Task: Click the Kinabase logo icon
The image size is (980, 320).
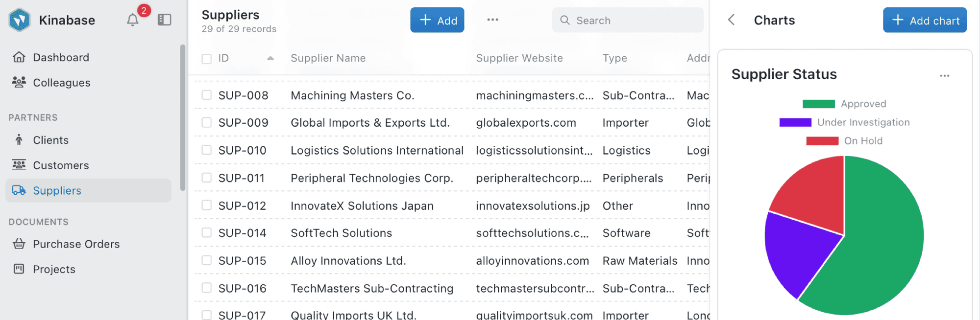Action: point(20,20)
